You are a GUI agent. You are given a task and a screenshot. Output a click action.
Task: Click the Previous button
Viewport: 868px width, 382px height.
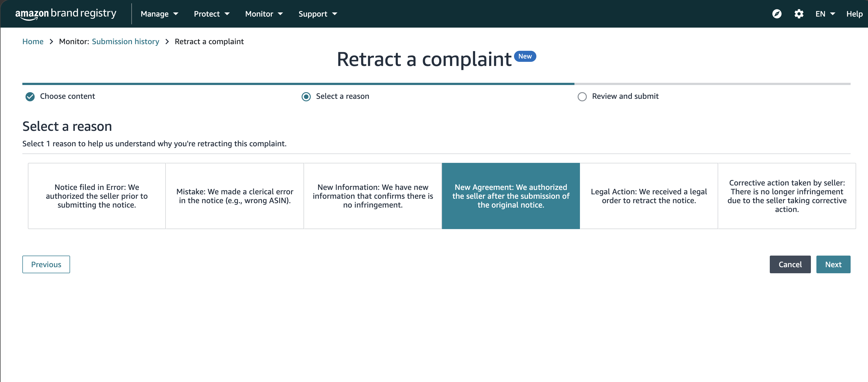pyautogui.click(x=46, y=264)
